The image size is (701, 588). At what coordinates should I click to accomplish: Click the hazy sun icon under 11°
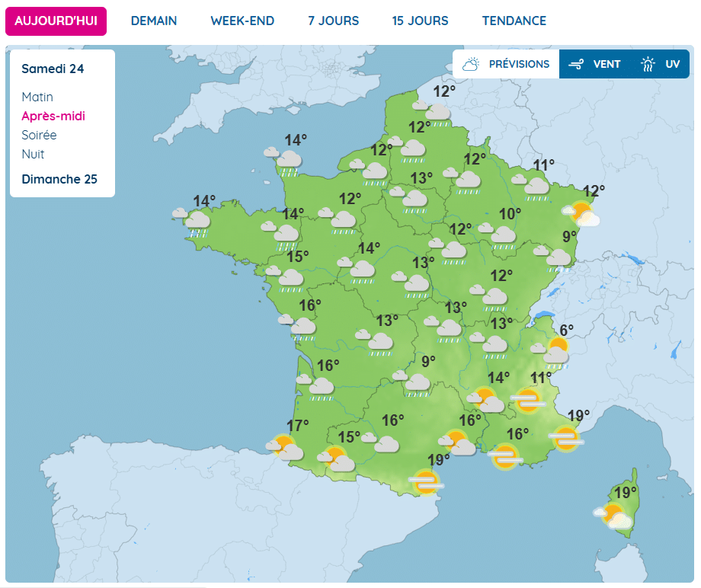tap(528, 401)
